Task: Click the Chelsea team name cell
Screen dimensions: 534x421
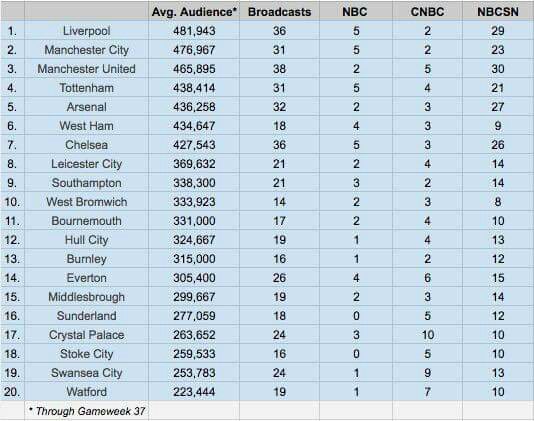Action: (x=87, y=145)
